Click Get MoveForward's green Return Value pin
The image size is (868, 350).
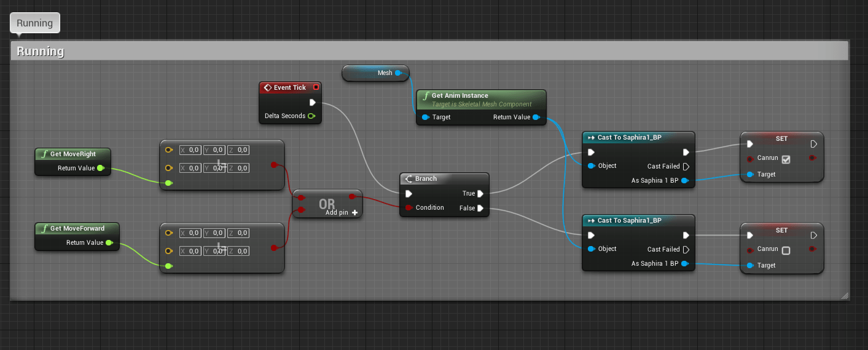click(109, 242)
